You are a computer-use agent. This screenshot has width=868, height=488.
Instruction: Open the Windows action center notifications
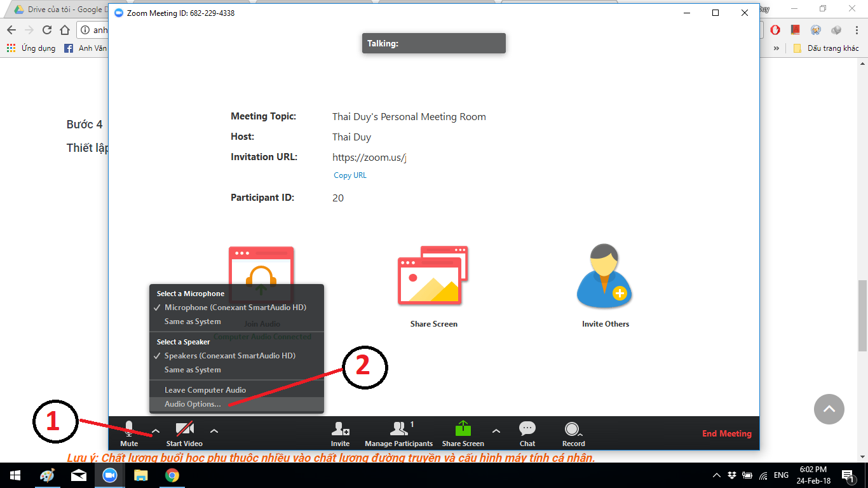848,475
